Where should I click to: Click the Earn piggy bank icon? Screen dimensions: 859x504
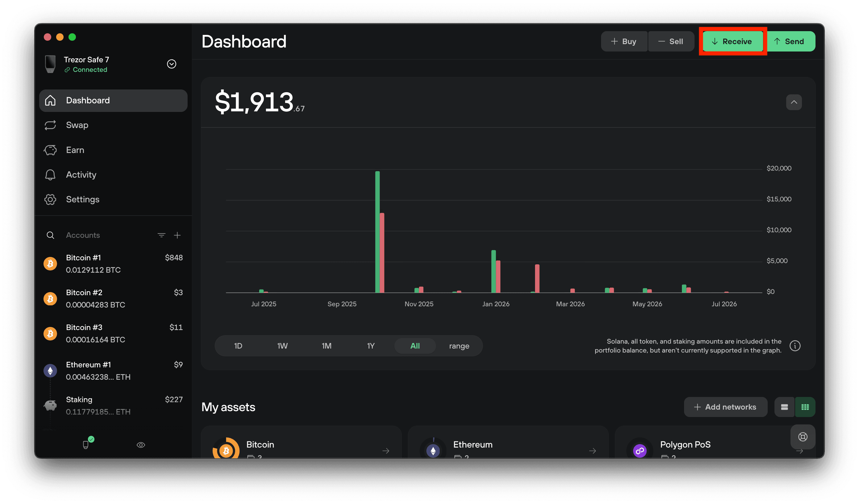pyautogui.click(x=50, y=150)
